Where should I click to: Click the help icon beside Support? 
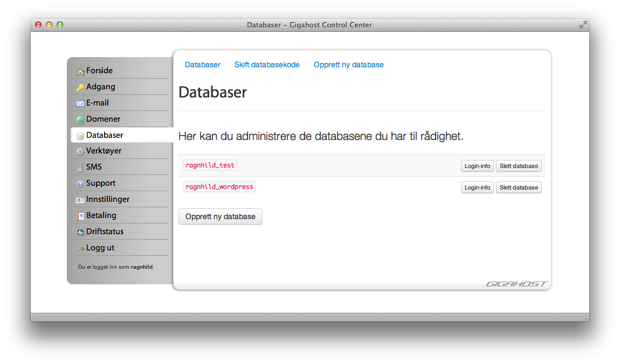(x=80, y=184)
